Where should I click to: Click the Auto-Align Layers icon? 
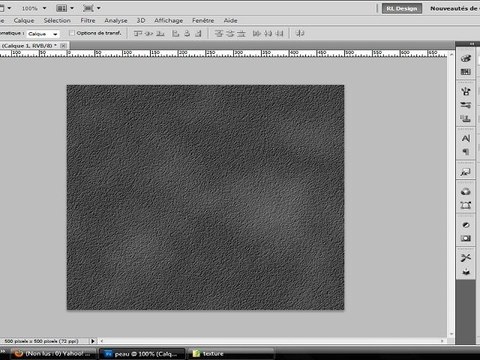click(x=300, y=33)
